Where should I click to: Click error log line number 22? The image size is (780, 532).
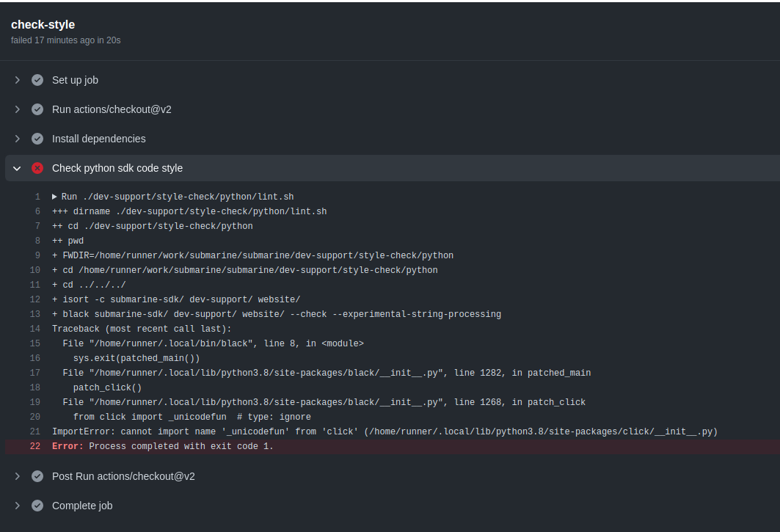pyautogui.click(x=34, y=446)
